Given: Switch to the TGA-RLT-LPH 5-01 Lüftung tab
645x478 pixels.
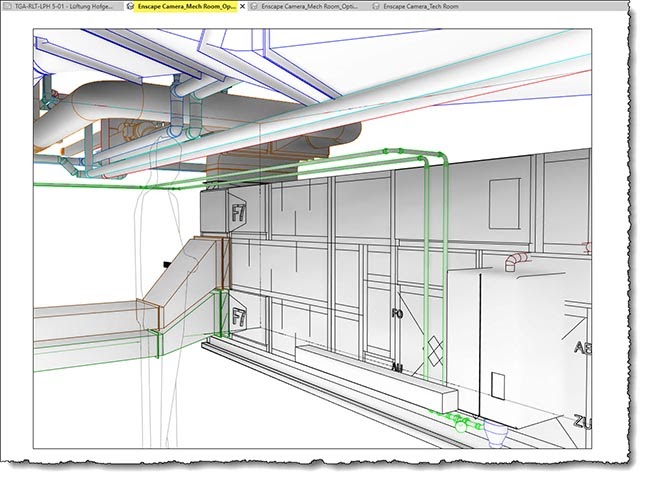Looking at the screenshot, I should (x=64, y=7).
